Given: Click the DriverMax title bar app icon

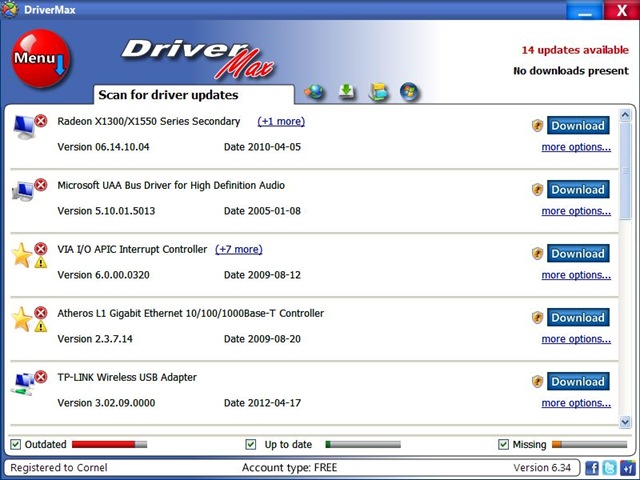Looking at the screenshot, I should coord(9,9).
